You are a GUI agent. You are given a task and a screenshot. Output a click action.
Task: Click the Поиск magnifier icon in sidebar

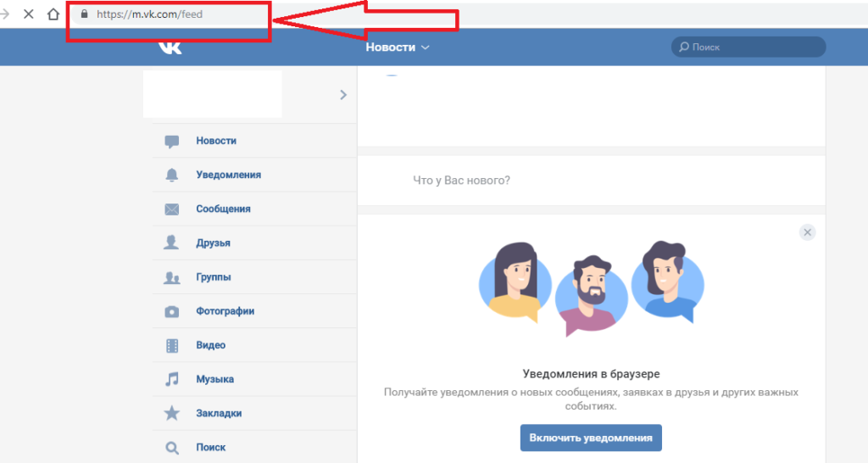coord(171,448)
